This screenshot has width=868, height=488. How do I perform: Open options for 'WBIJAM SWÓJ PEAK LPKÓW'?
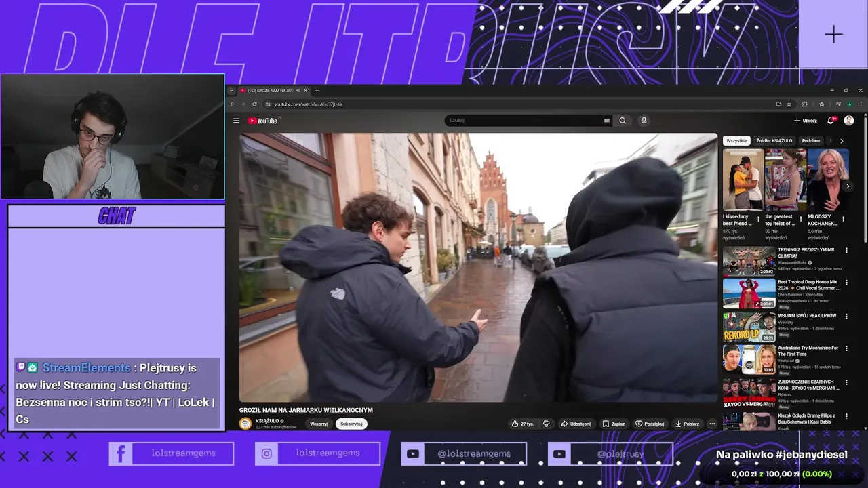[847, 318]
